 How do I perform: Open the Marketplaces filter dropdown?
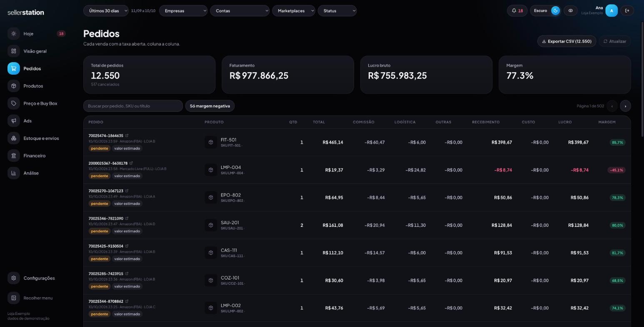pyautogui.click(x=294, y=11)
